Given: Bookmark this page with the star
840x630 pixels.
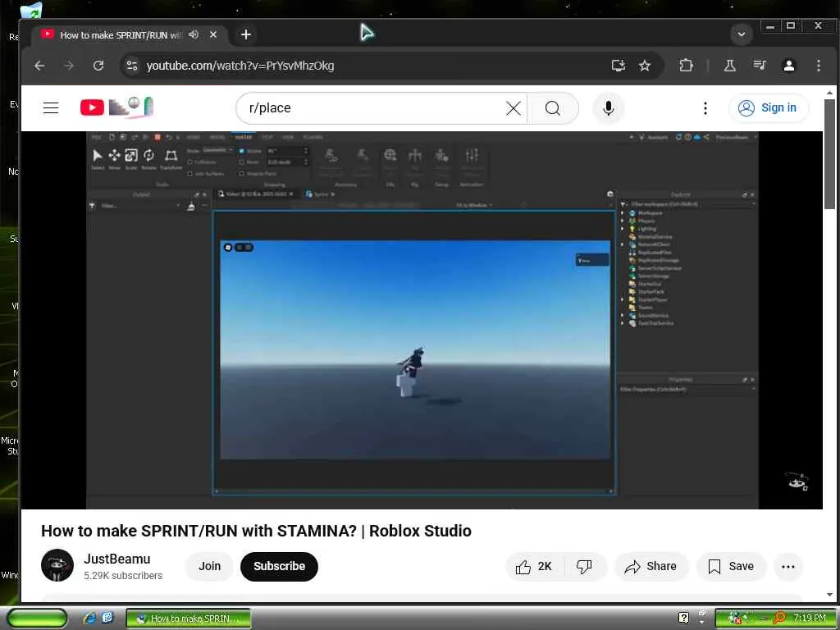Looking at the screenshot, I should (645, 66).
